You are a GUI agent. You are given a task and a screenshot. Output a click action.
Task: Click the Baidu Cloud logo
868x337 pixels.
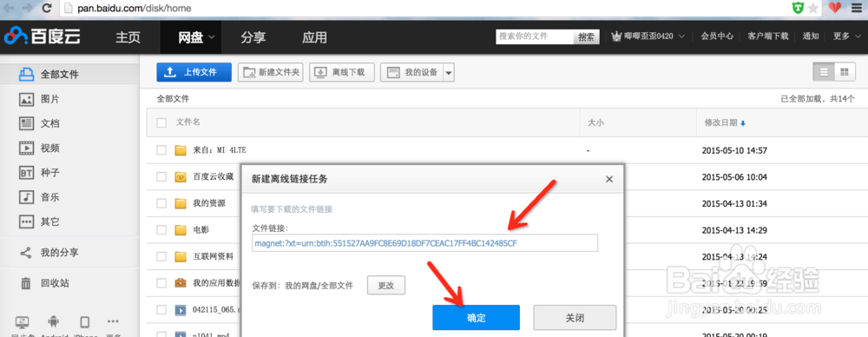(42, 37)
